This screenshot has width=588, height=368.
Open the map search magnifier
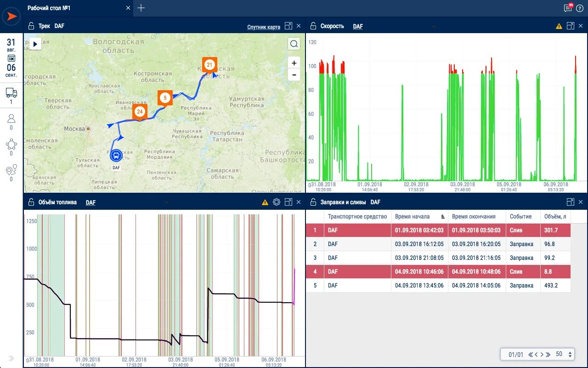294,44
